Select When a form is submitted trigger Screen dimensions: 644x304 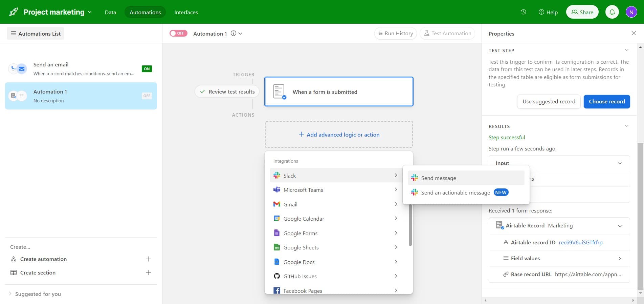click(339, 92)
